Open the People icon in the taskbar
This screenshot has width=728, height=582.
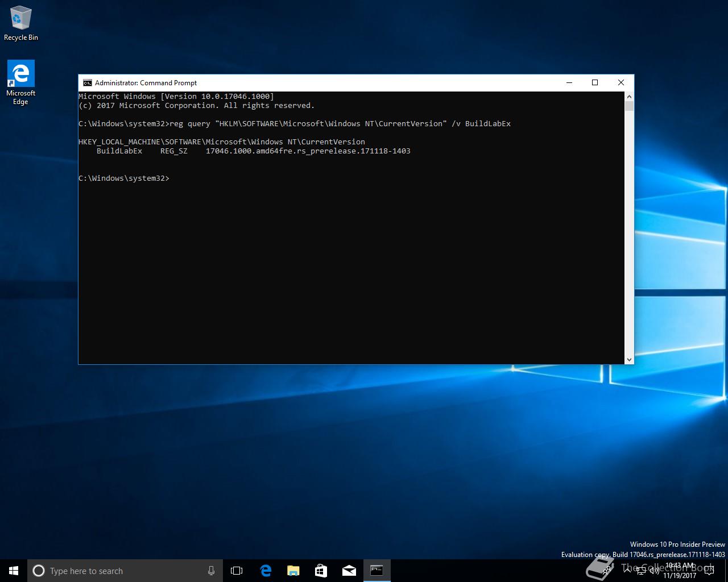[608, 570]
